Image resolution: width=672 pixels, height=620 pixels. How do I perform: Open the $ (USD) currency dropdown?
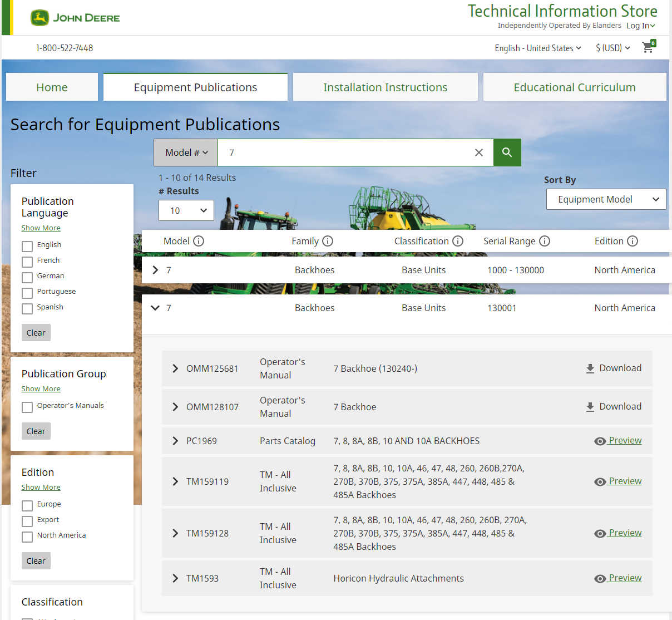tap(613, 48)
